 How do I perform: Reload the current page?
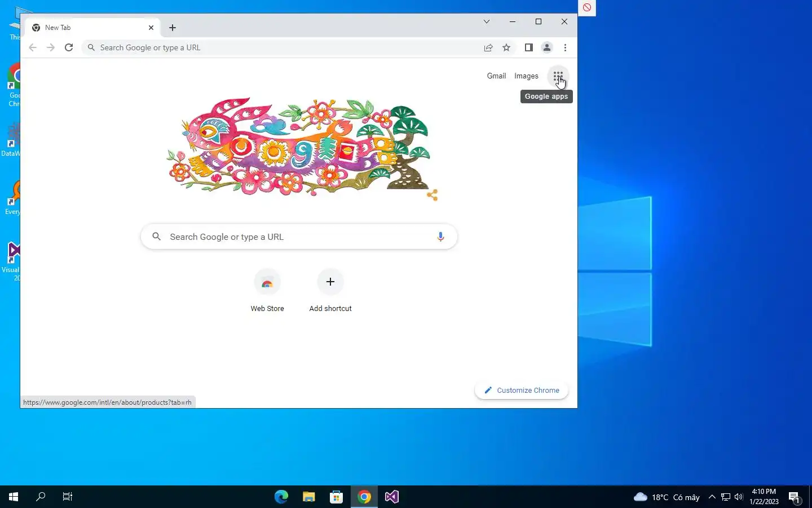pyautogui.click(x=69, y=47)
